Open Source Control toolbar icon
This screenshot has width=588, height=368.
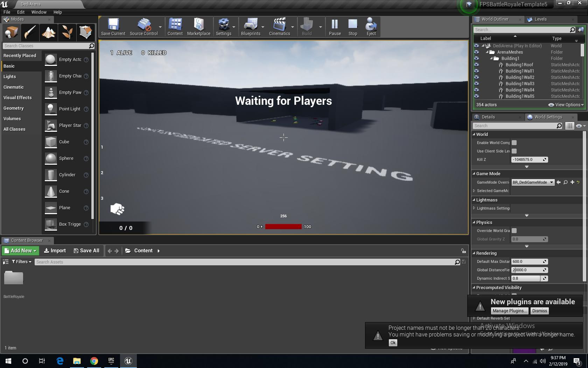tap(143, 27)
